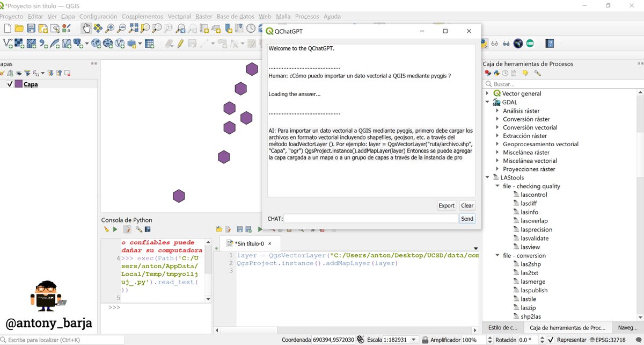The width and height of the screenshot is (644, 345).
Task: Toggle the Python console show editor icon
Action: 127,229
